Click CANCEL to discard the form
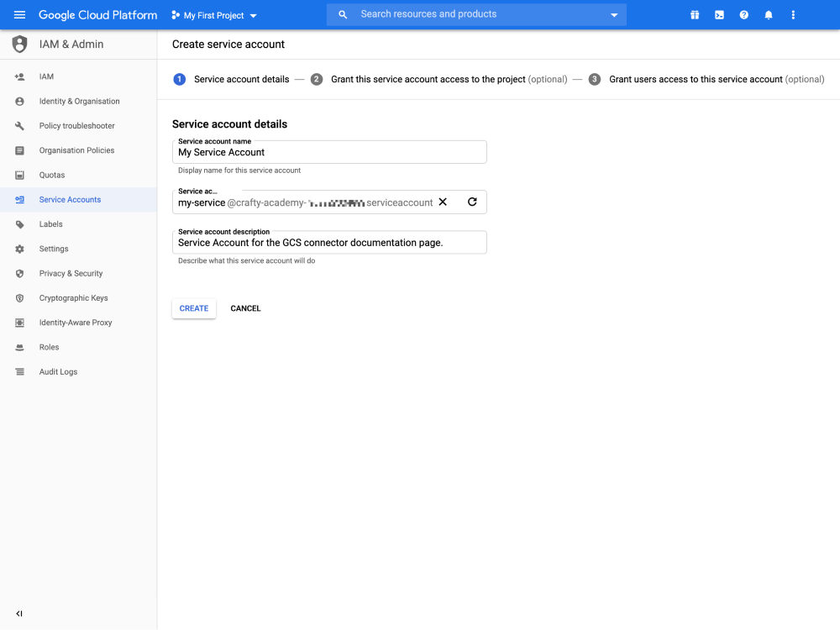Viewport: 840px width, 630px height. coord(245,309)
